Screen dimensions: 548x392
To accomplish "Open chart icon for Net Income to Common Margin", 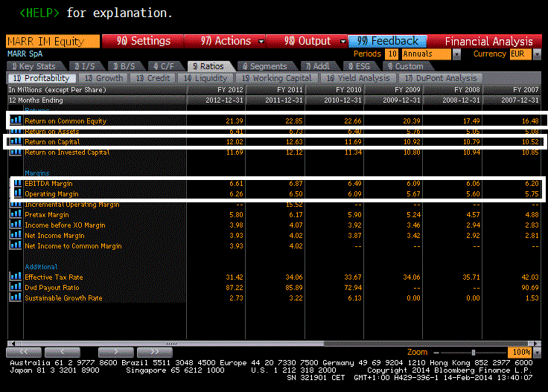I will pos(16,245).
